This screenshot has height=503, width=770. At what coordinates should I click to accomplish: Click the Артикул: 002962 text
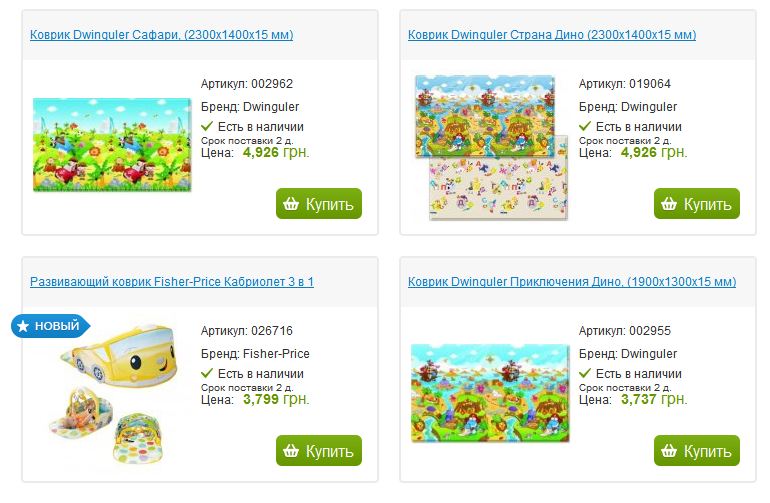[x=247, y=84]
